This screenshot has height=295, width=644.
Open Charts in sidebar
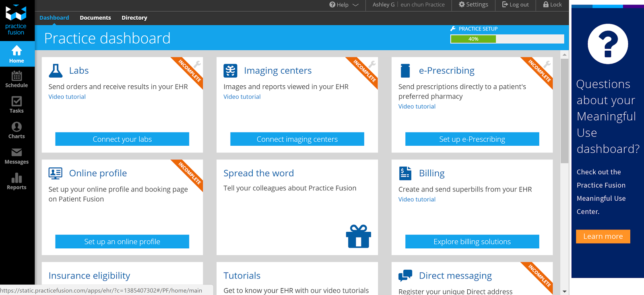[x=17, y=131]
